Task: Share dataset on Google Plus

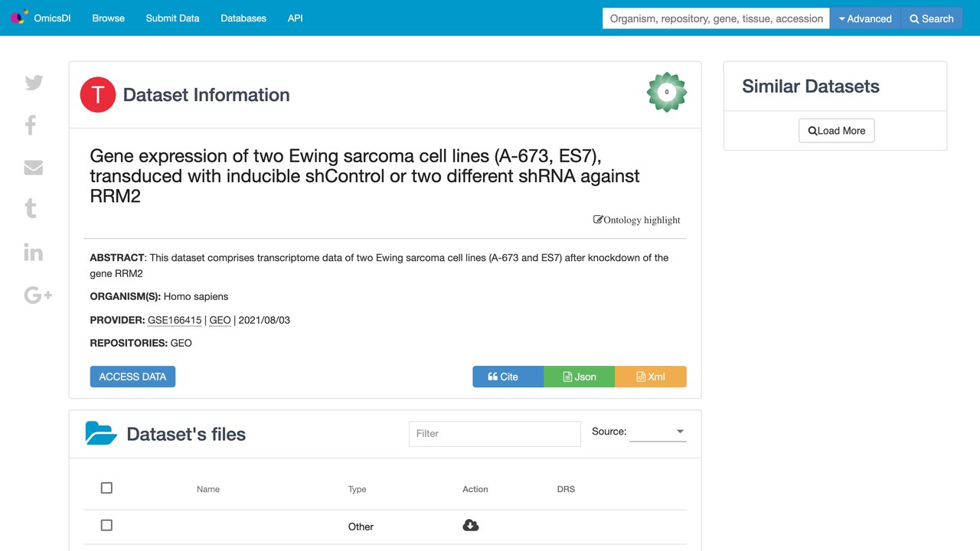Action: tap(38, 295)
